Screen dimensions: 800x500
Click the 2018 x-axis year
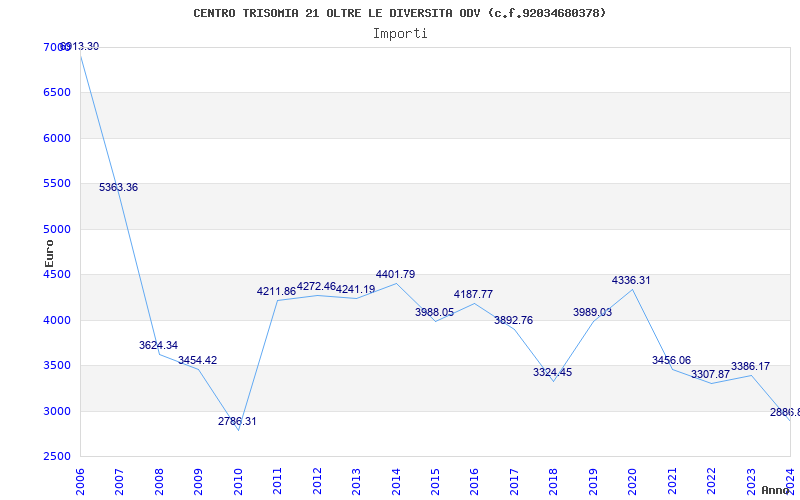(554, 482)
